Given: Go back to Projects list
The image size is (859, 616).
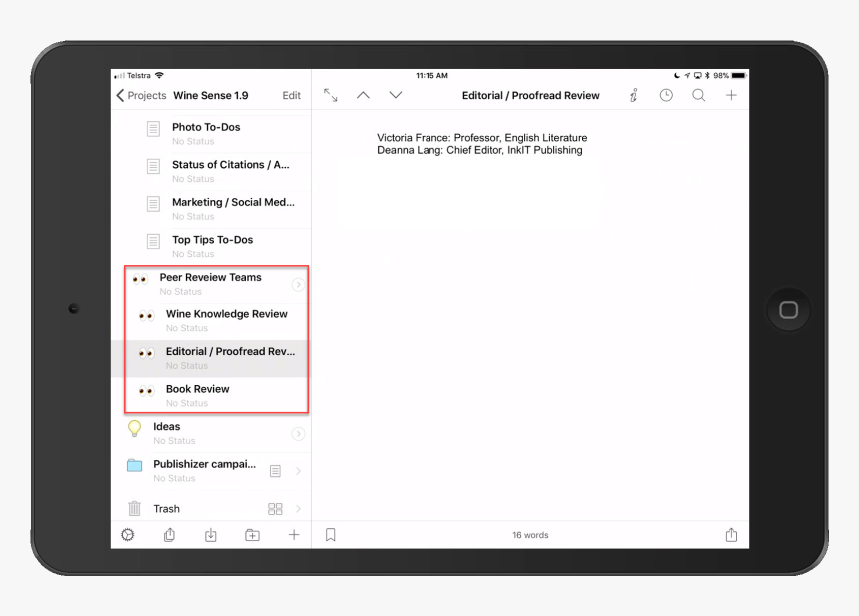Looking at the screenshot, I should tap(141, 95).
